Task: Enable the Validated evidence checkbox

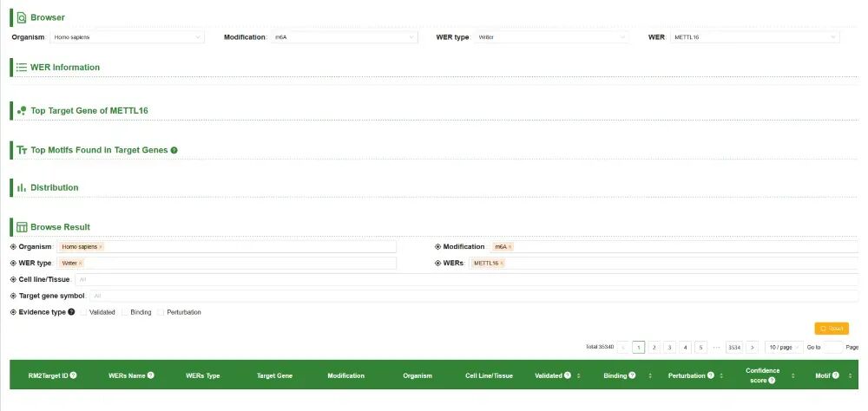Action: tap(83, 312)
